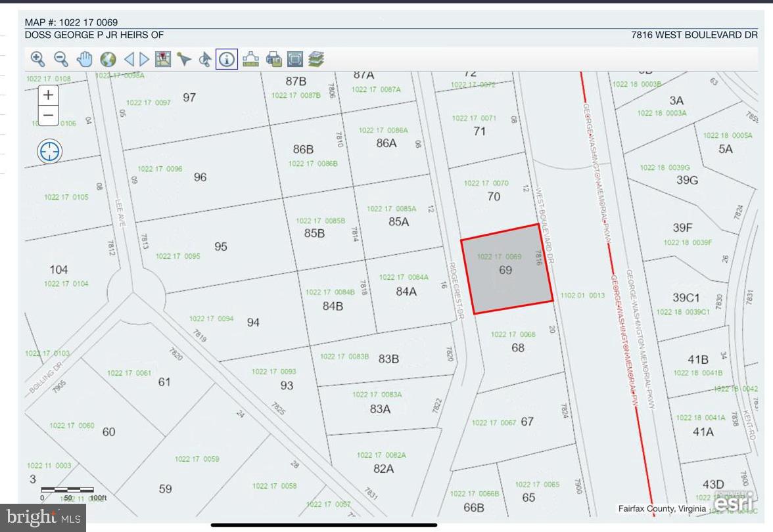Screen dimensions: 773x532
Task: Go to previous map extent arrow
Action: click(129, 60)
